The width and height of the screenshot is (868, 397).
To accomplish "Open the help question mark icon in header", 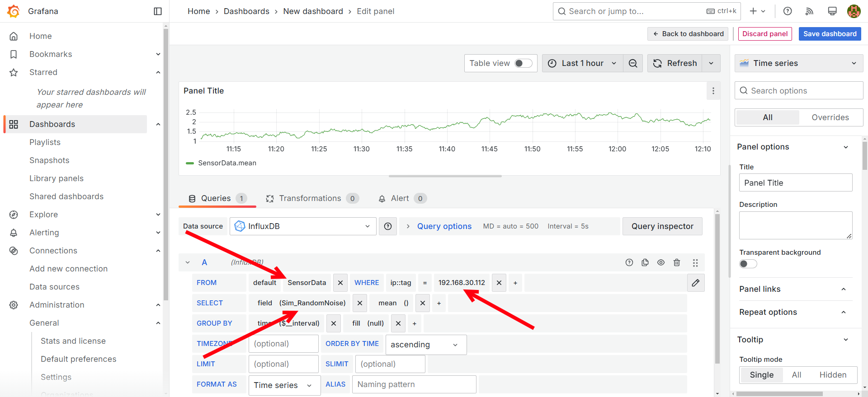I will pos(788,11).
